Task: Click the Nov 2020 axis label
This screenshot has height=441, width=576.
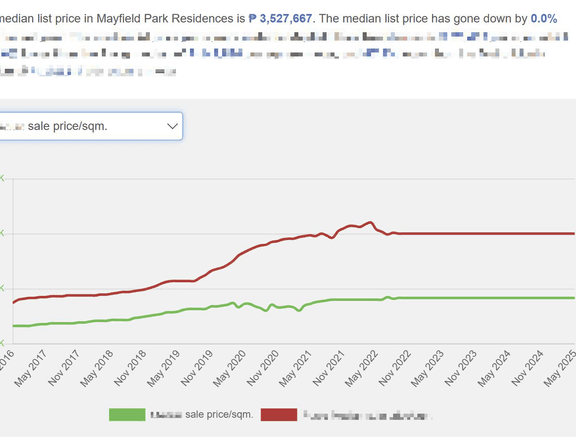Action: [263, 368]
